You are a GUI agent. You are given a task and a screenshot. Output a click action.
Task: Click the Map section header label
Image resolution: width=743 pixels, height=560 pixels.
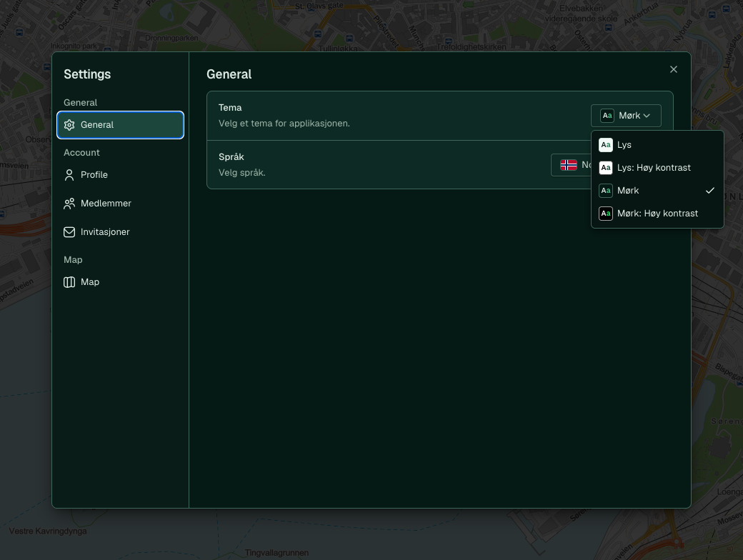[73, 259]
